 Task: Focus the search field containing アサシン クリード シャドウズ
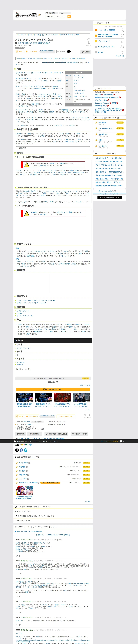(x=56, y=17)
